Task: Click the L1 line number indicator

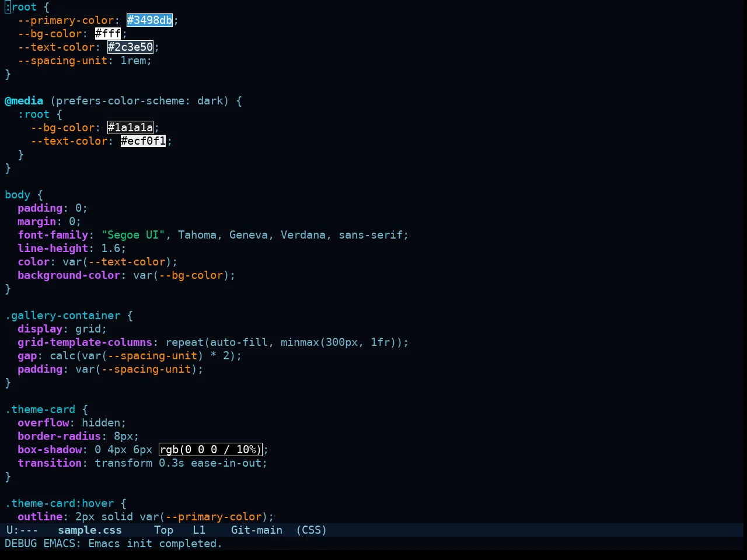Action: pyautogui.click(x=199, y=530)
